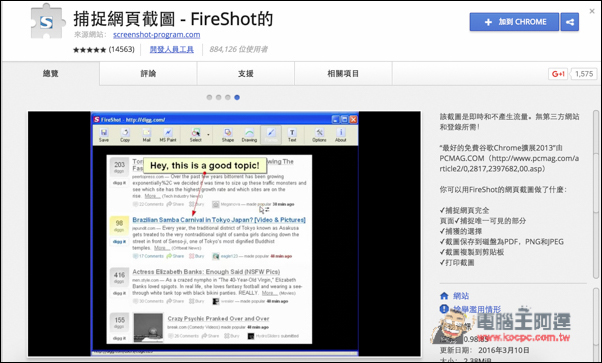Select the third screenshot carousel dot
The height and width of the screenshot is (363, 602).
(228, 97)
